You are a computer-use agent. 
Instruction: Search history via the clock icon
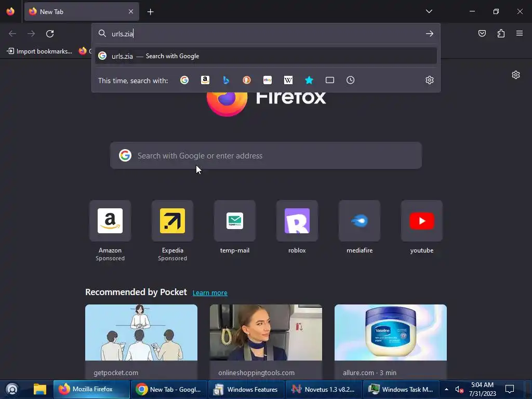pos(351,80)
